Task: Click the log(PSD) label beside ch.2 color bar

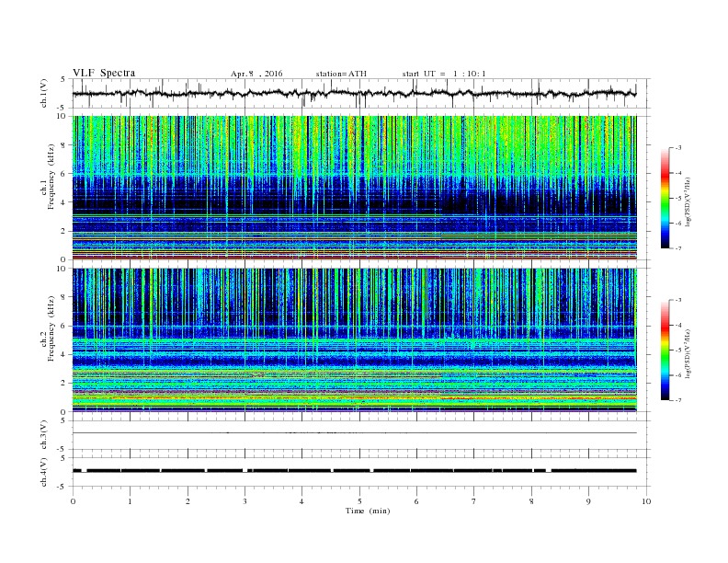Action: [688, 353]
